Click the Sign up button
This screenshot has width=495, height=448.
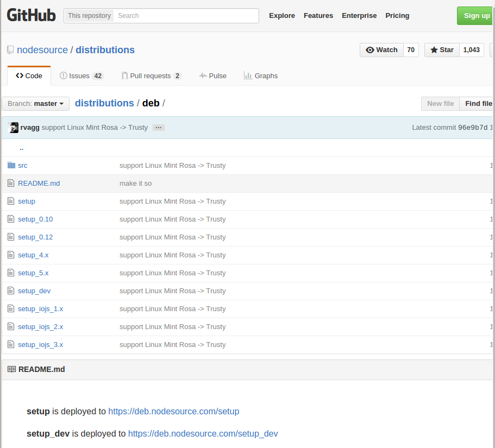click(476, 15)
